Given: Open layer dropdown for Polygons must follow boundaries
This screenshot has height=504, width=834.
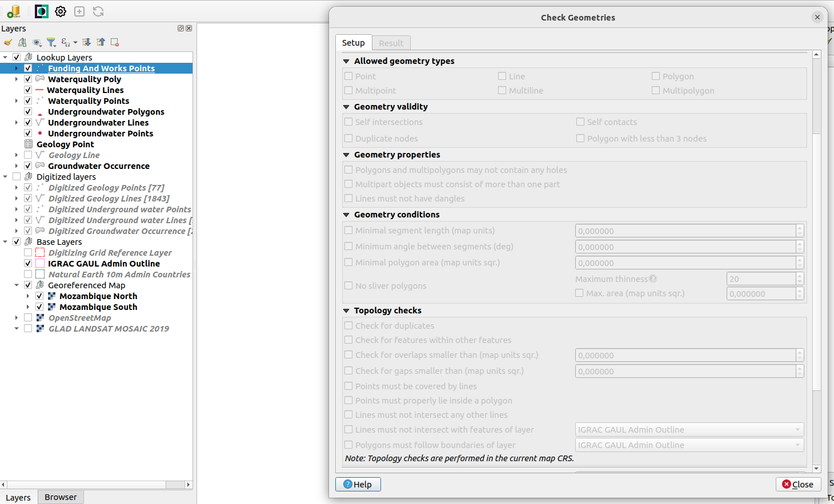Looking at the screenshot, I should (x=798, y=445).
